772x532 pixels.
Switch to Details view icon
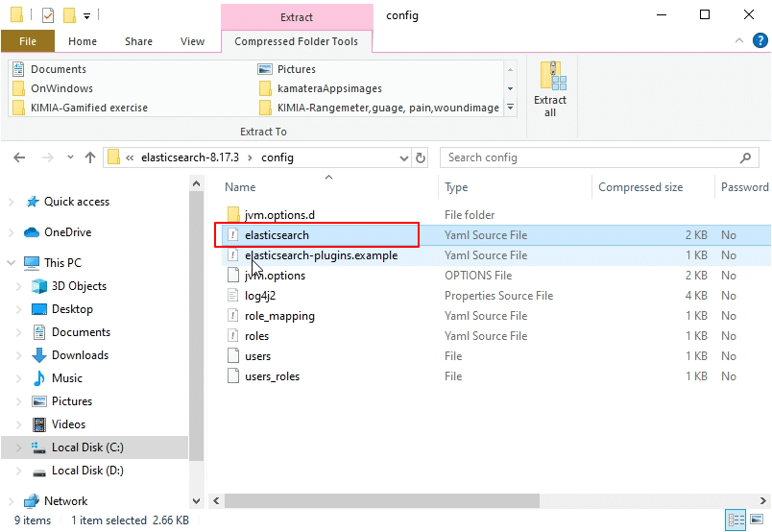736,520
